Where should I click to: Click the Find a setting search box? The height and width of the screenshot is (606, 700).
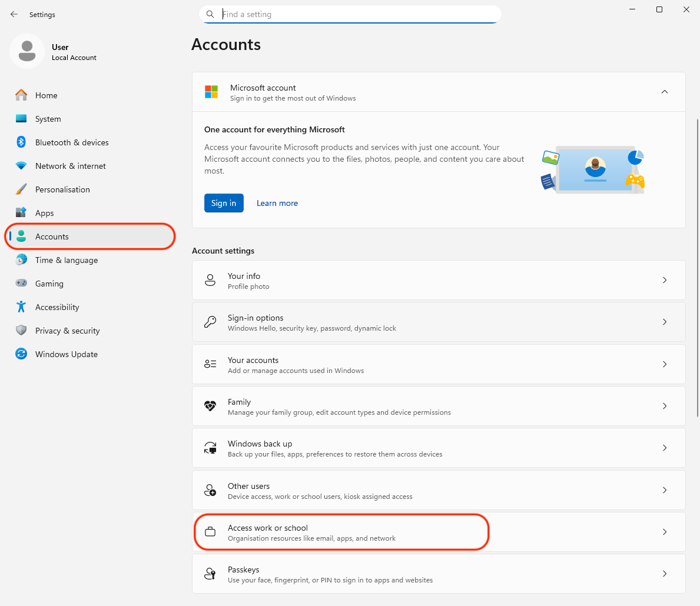pos(353,15)
